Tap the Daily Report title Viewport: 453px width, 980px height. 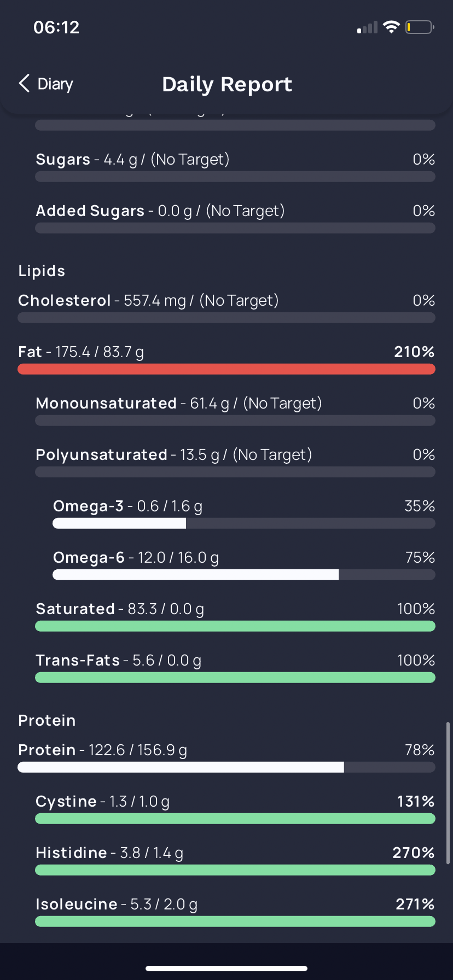[x=227, y=84]
